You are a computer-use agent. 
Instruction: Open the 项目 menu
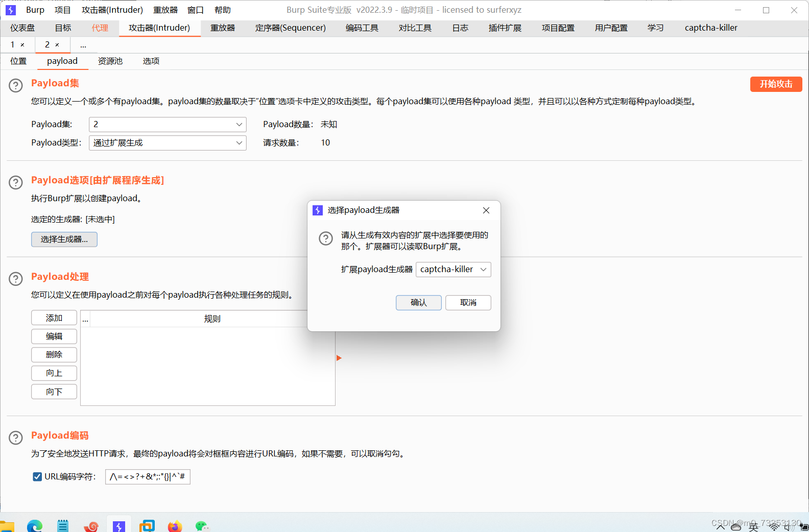click(x=63, y=10)
